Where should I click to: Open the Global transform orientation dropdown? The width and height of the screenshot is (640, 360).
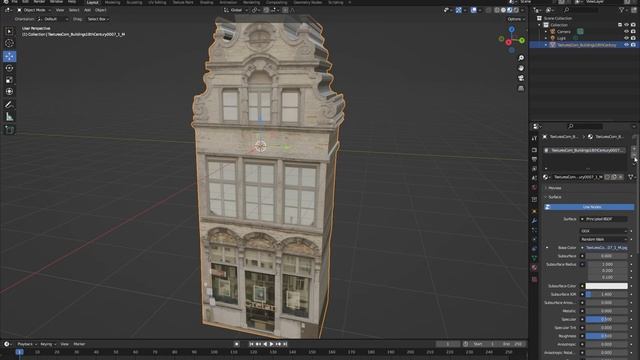click(x=236, y=10)
